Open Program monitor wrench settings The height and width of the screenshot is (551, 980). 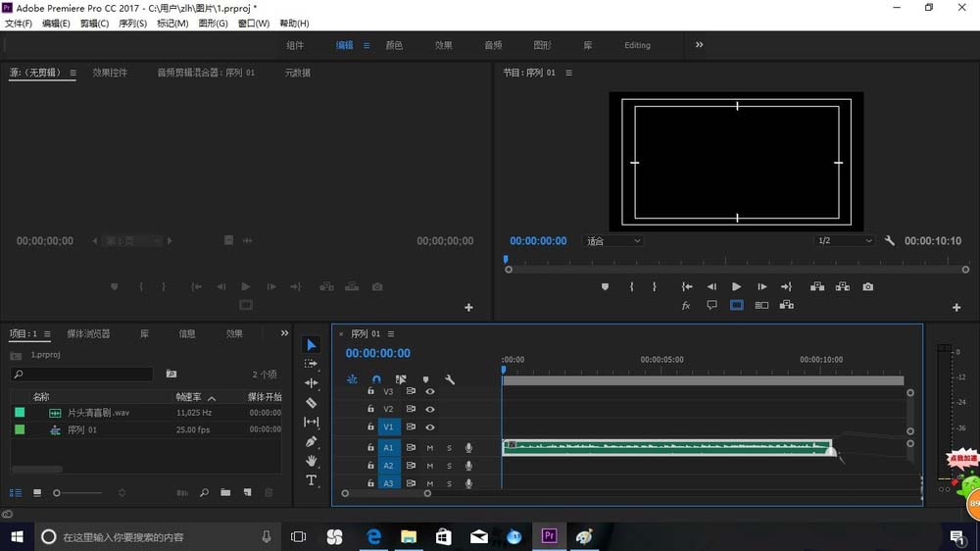coord(890,241)
